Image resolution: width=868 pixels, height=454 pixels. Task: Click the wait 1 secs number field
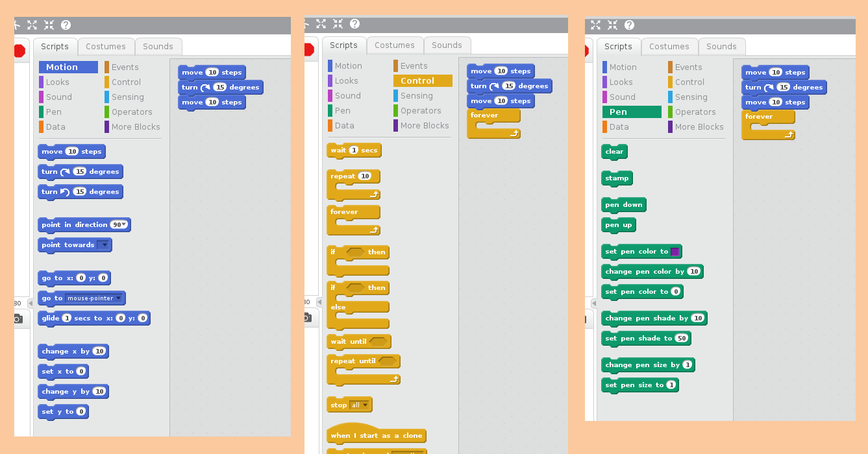354,150
